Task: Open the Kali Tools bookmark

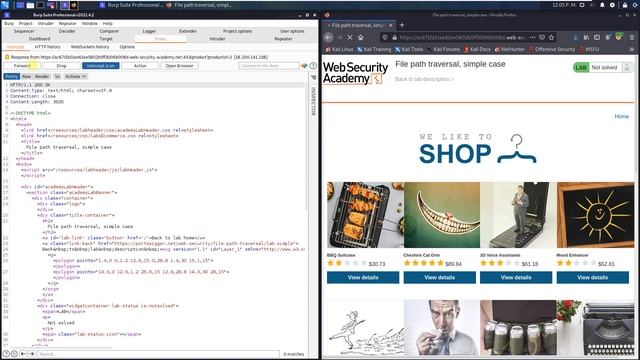Action: point(409,49)
